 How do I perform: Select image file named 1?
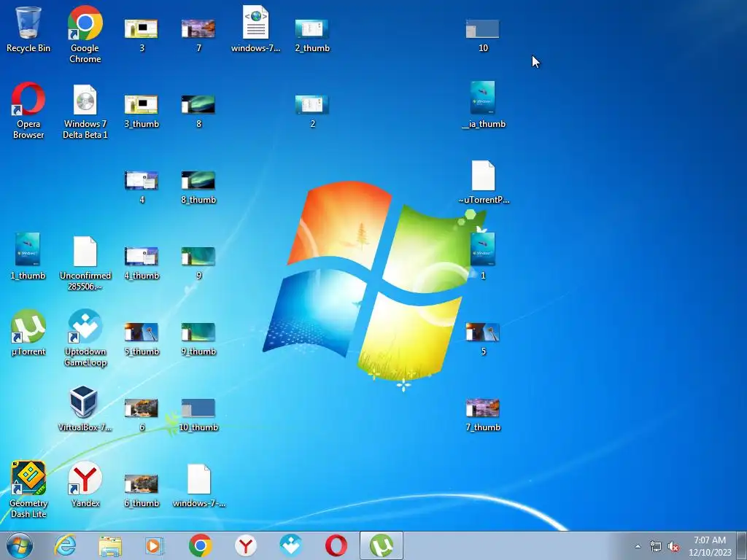tap(483, 256)
